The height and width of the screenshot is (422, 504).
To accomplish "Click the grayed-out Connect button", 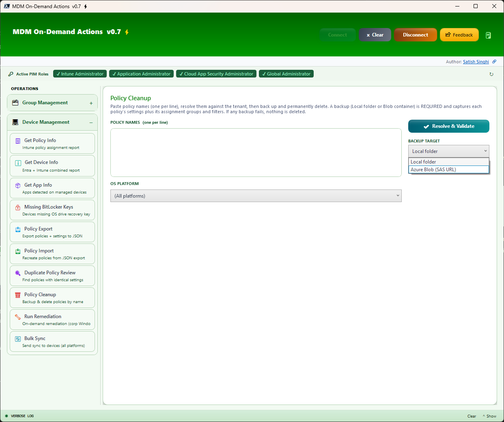I will pos(338,35).
